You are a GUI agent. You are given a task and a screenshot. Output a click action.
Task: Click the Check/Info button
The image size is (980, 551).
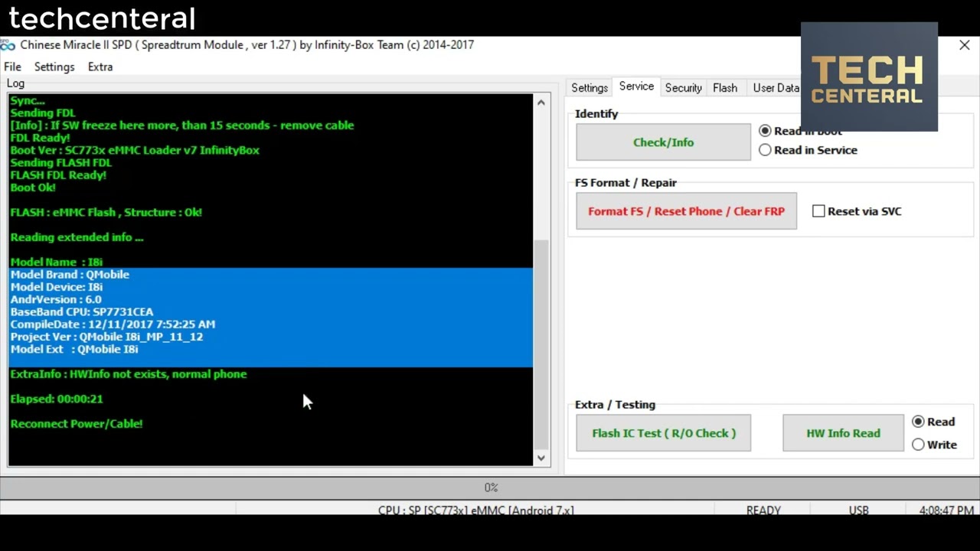click(x=663, y=142)
